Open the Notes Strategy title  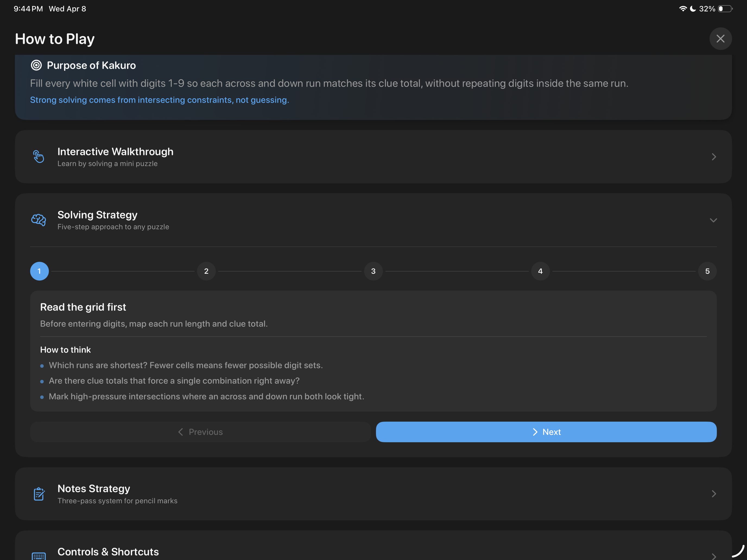(x=94, y=488)
